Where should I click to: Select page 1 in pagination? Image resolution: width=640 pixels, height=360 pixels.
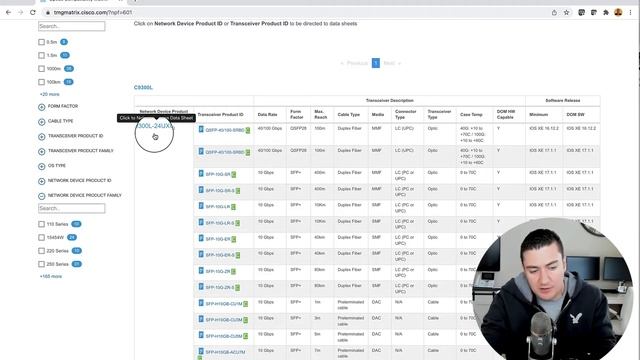click(376, 63)
